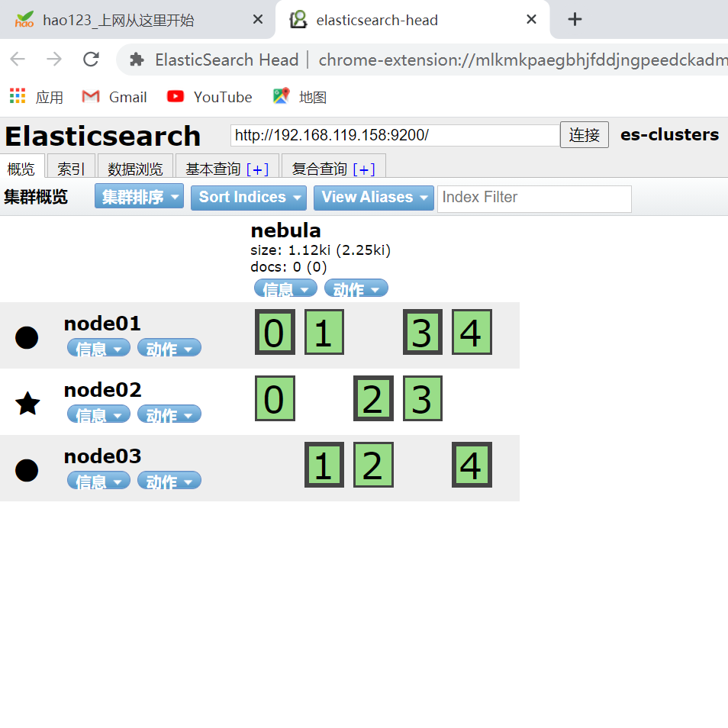This screenshot has height=728, width=728.
Task: Open the Gmail bookmark
Action: coord(114,97)
